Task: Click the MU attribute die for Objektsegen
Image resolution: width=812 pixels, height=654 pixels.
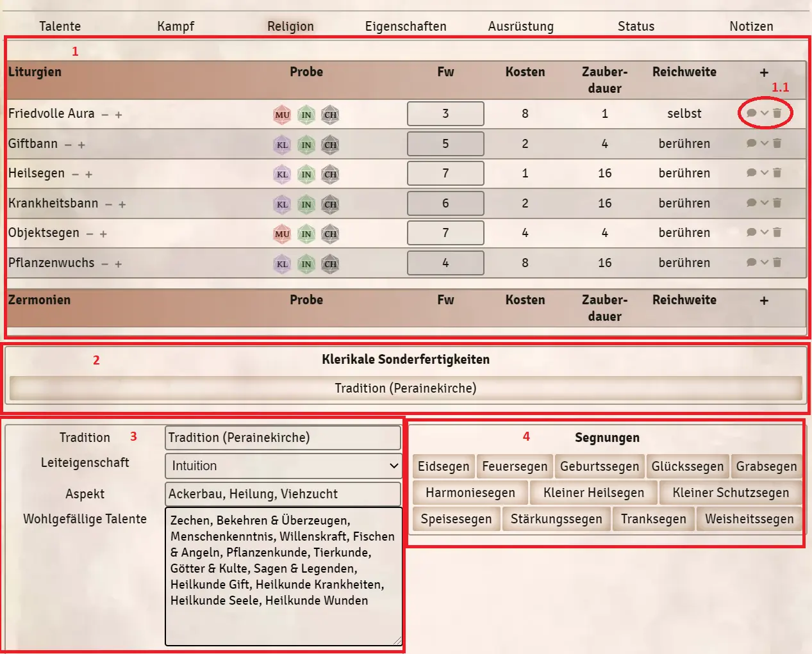Action: [x=282, y=234]
